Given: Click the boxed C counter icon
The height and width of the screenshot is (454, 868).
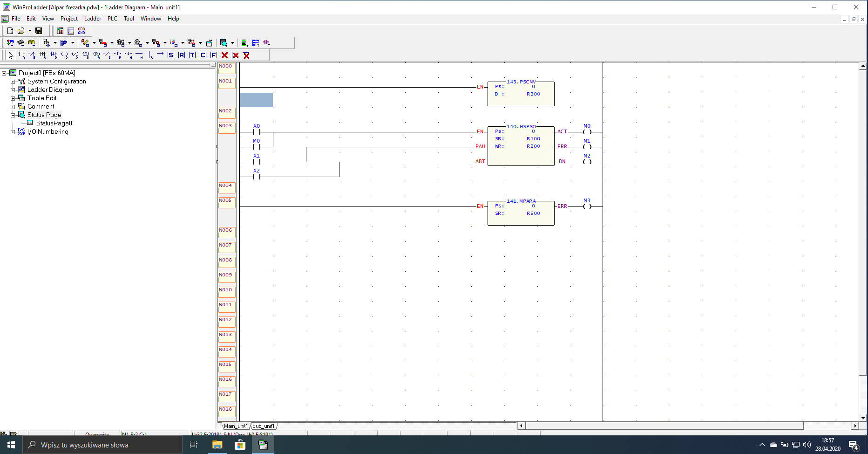Looking at the screenshot, I should coord(203,55).
